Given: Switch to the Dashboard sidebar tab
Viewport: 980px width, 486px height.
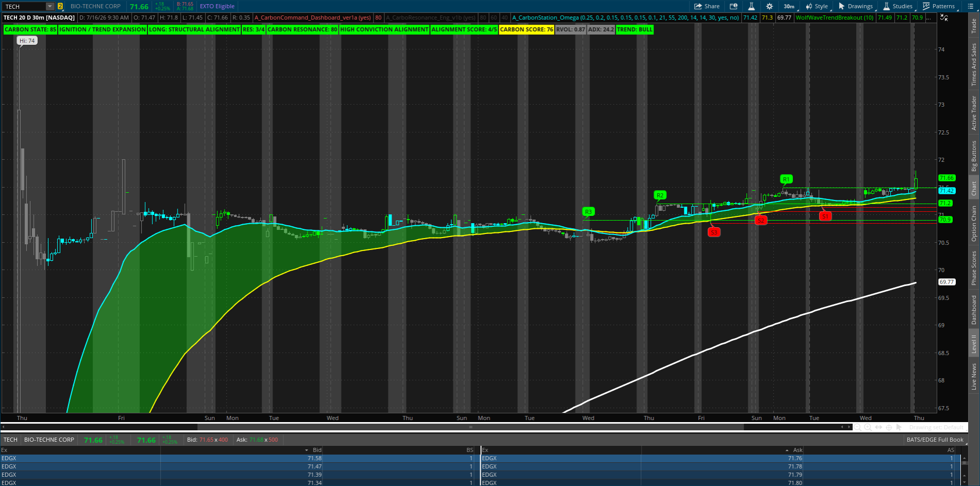Looking at the screenshot, I should point(974,310).
